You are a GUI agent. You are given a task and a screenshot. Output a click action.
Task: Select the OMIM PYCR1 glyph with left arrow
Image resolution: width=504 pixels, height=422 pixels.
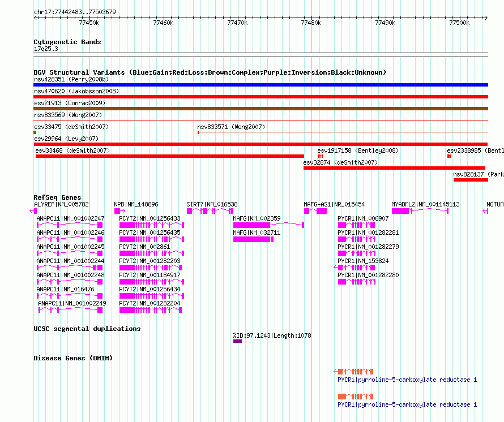[x=353, y=372]
